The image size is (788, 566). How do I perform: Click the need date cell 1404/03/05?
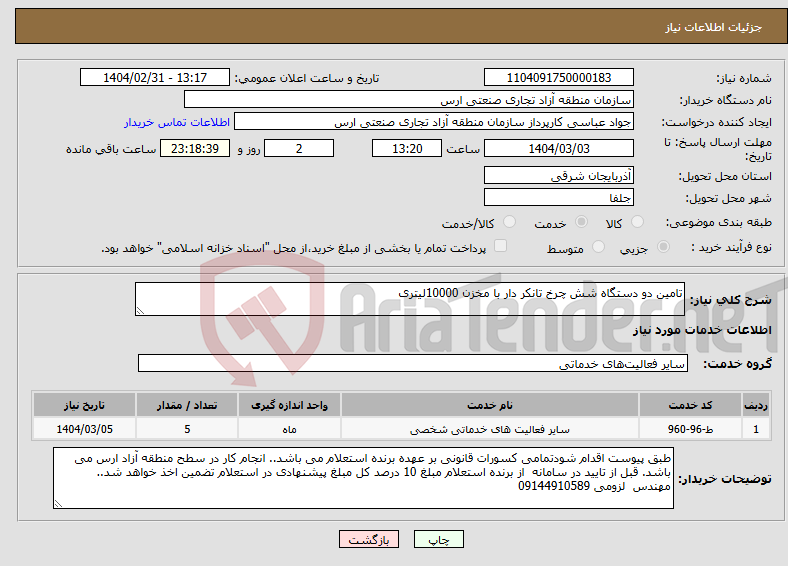coord(84,429)
